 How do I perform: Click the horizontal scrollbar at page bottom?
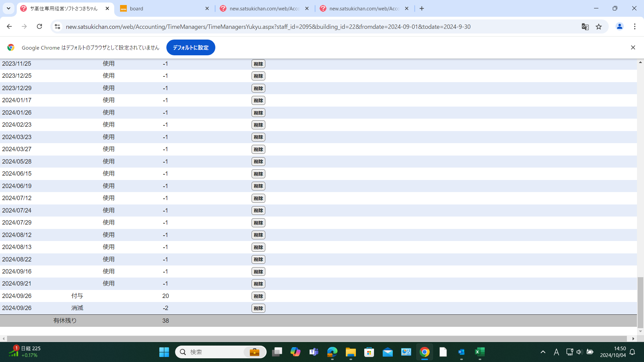(317, 339)
